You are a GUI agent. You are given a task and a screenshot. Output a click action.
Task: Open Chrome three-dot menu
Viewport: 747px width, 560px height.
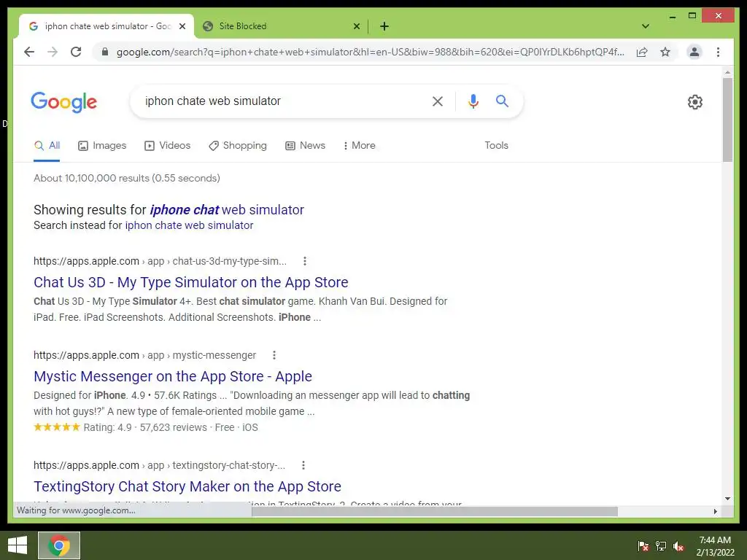[718, 52]
